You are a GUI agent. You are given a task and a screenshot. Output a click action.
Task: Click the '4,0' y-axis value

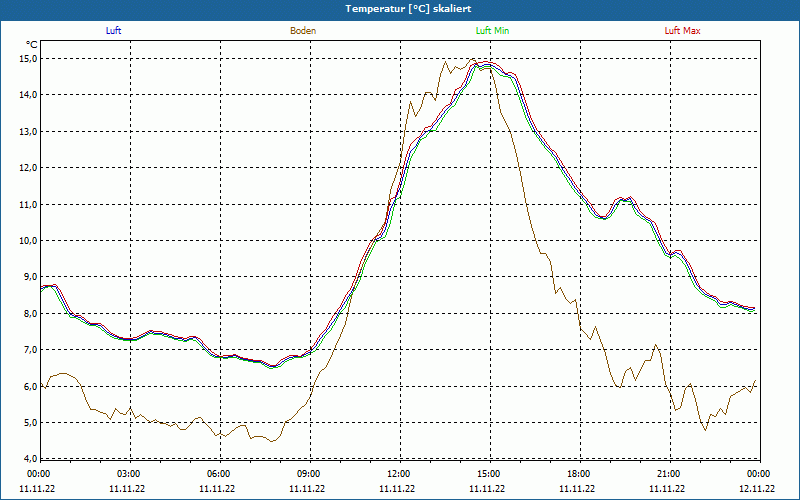[x=31, y=458]
